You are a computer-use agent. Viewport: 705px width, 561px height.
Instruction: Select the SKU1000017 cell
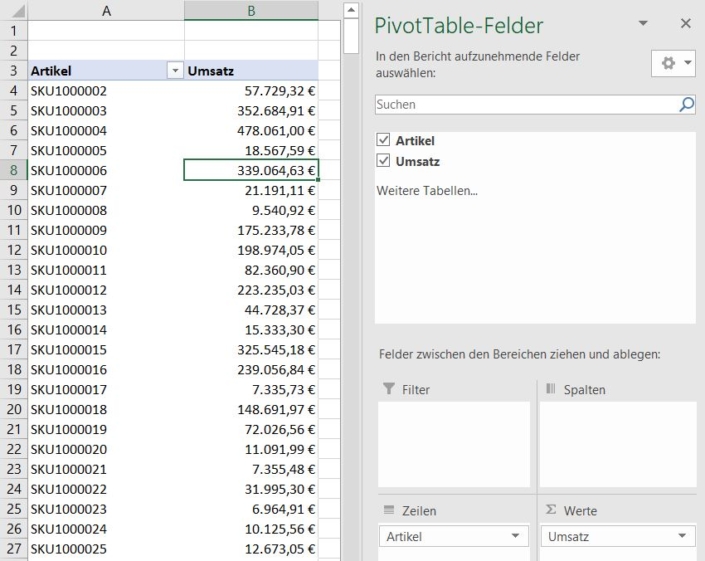(x=106, y=389)
